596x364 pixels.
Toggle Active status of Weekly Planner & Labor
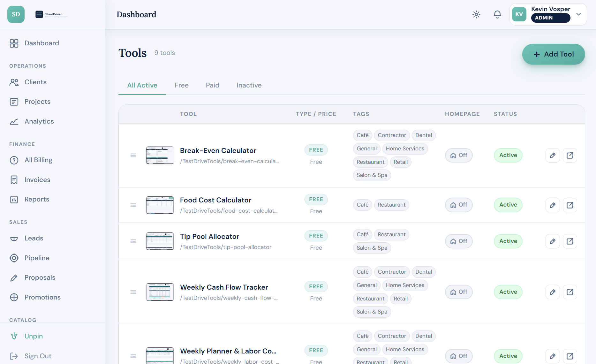pos(508,356)
